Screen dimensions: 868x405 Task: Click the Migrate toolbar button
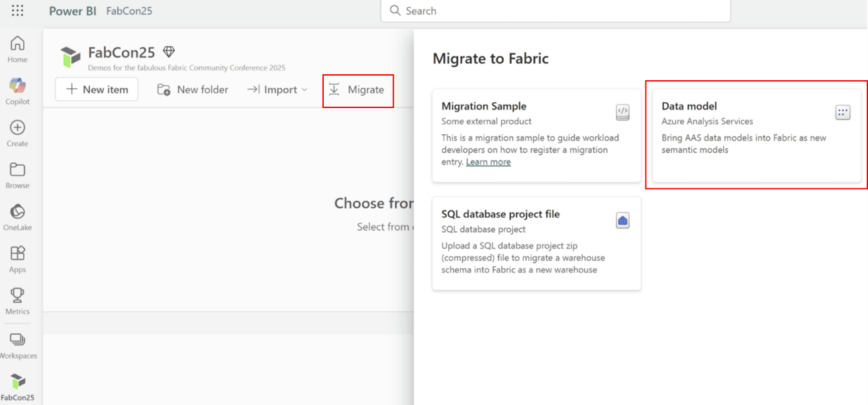pyautogui.click(x=358, y=89)
